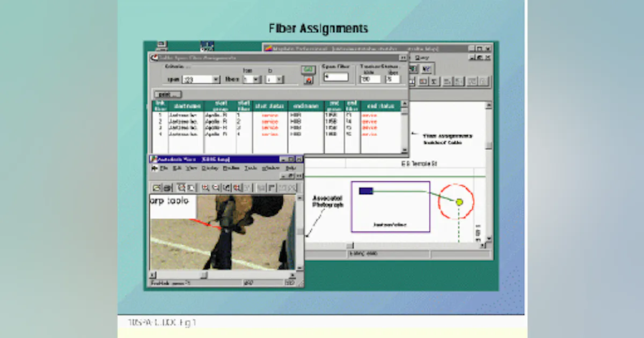
Task: Click the 'end status' column header
Action: (x=380, y=106)
